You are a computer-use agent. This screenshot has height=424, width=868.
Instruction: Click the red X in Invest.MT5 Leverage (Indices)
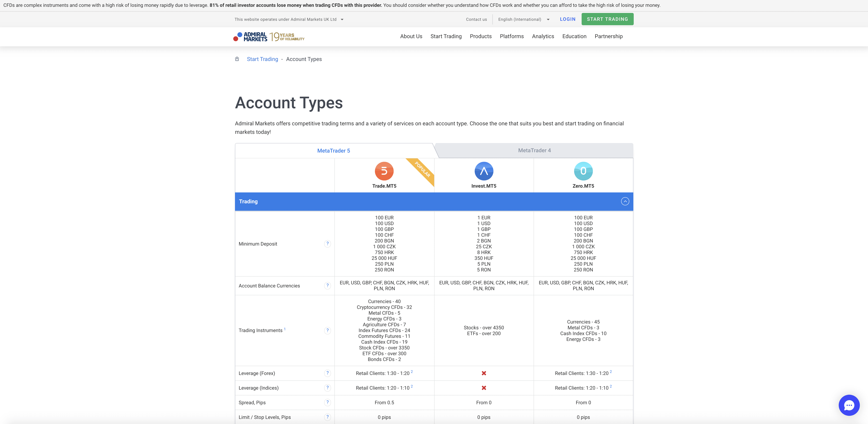click(x=484, y=388)
